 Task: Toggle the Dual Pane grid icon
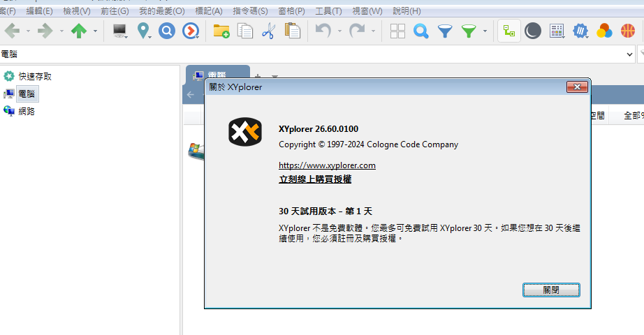pyautogui.click(x=397, y=31)
